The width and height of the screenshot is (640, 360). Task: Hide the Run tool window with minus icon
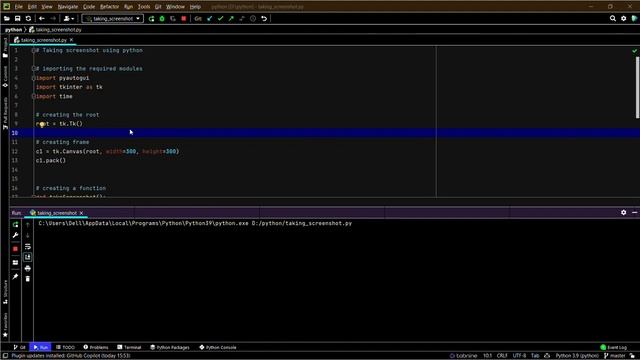(634, 213)
